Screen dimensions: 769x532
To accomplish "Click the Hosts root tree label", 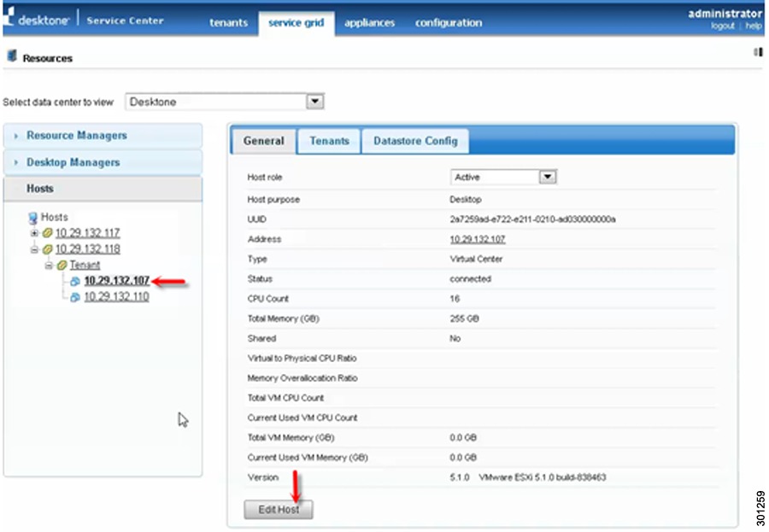I will click(x=54, y=217).
